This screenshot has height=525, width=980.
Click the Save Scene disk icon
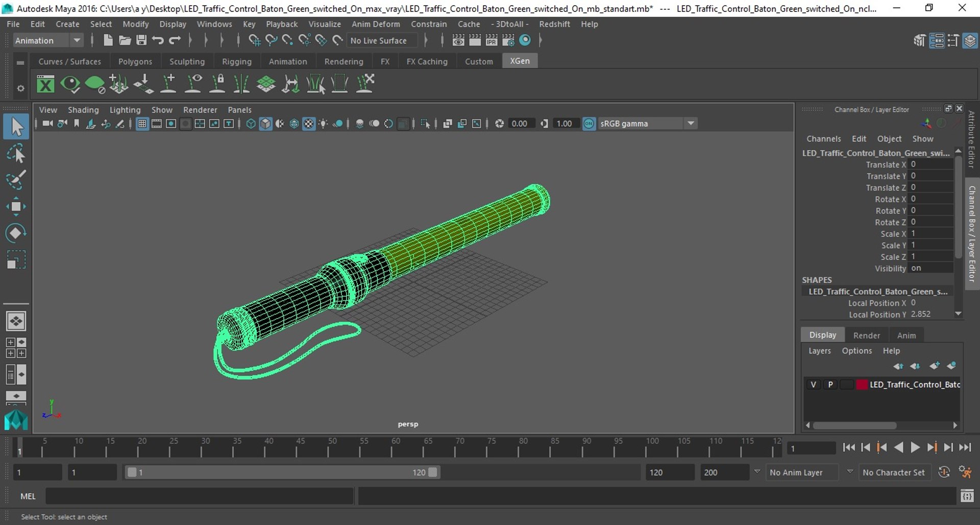coord(141,40)
